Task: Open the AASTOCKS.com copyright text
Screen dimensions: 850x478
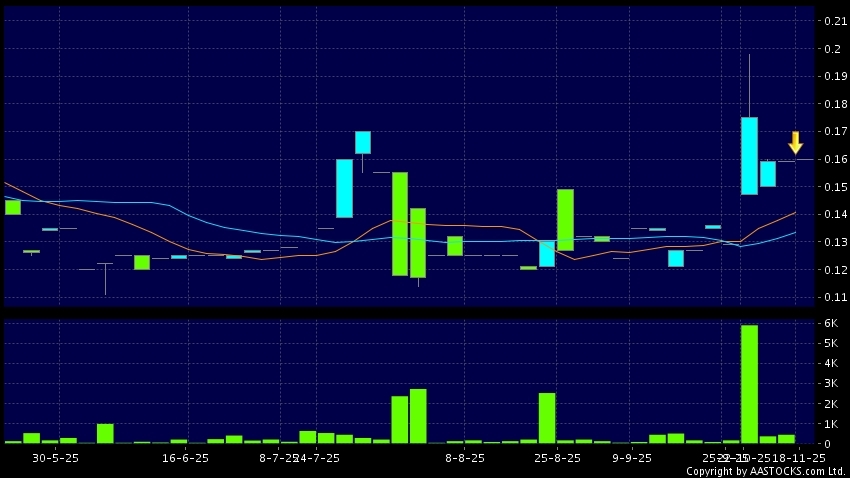Action: [x=756, y=470]
